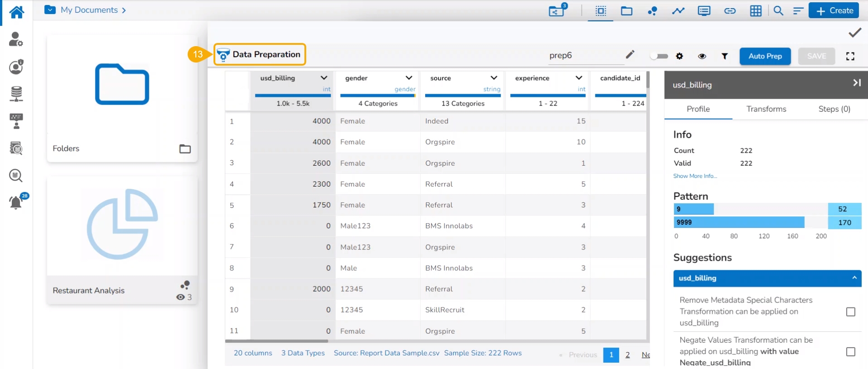Viewport: 868px width, 369px height.
Task: Switch to the Transforms tab
Action: coord(766,109)
